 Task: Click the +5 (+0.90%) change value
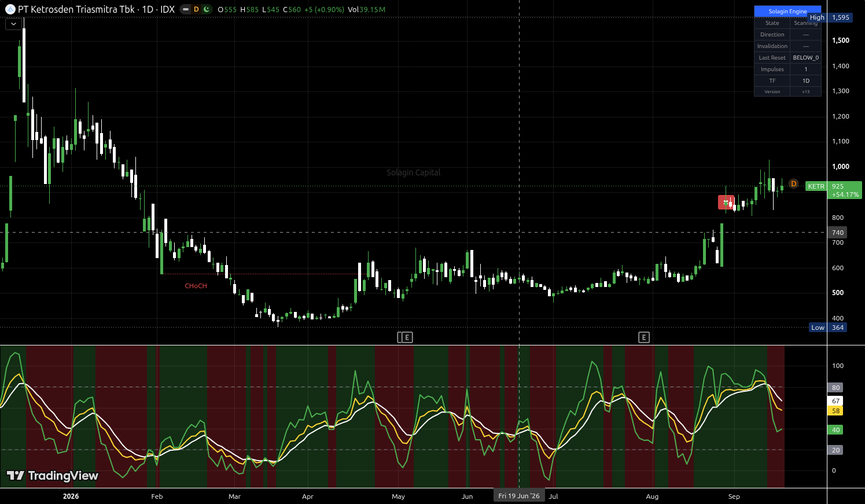pyautogui.click(x=324, y=9)
